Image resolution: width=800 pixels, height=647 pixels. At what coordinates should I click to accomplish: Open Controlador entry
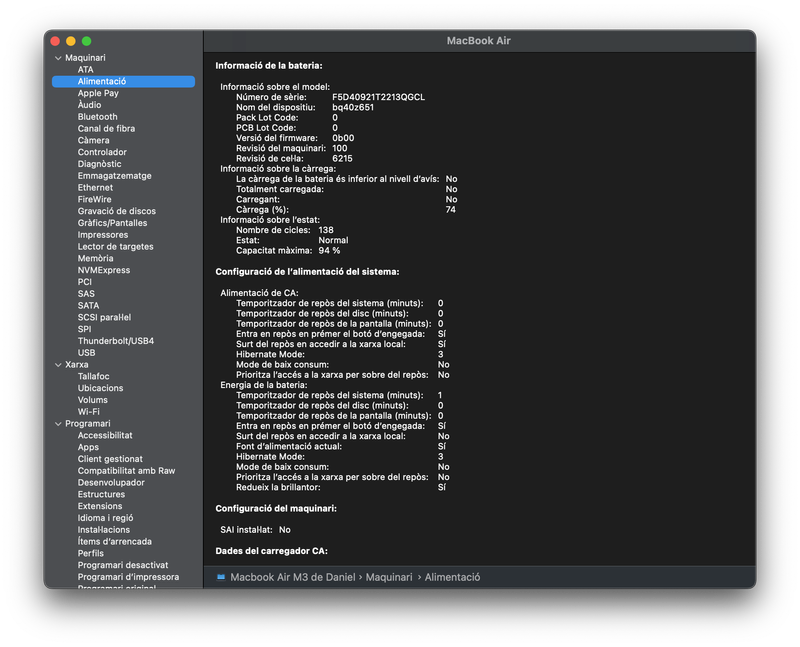tap(102, 152)
